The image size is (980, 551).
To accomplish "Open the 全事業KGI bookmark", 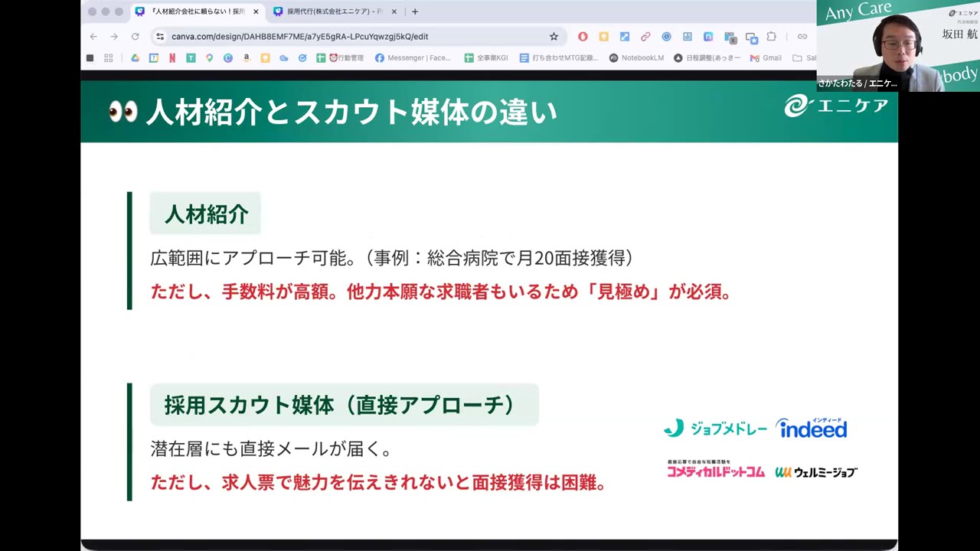I will [486, 57].
